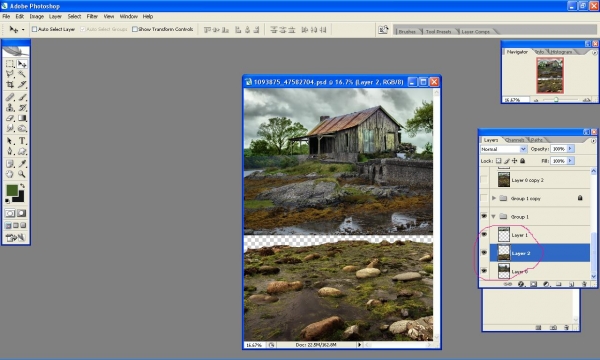This screenshot has width=600, height=360.
Task: Select the Zoom tool
Action: (x=22, y=174)
